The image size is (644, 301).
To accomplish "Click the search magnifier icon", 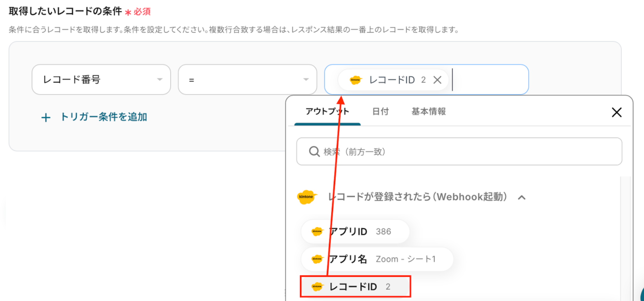I will click(314, 152).
